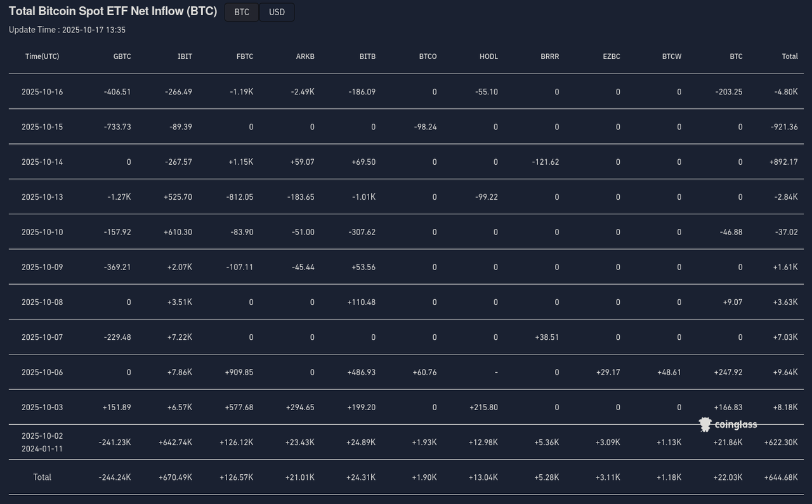Click the Total column header
Image resolution: width=812 pixels, height=504 pixels.
[790, 56]
